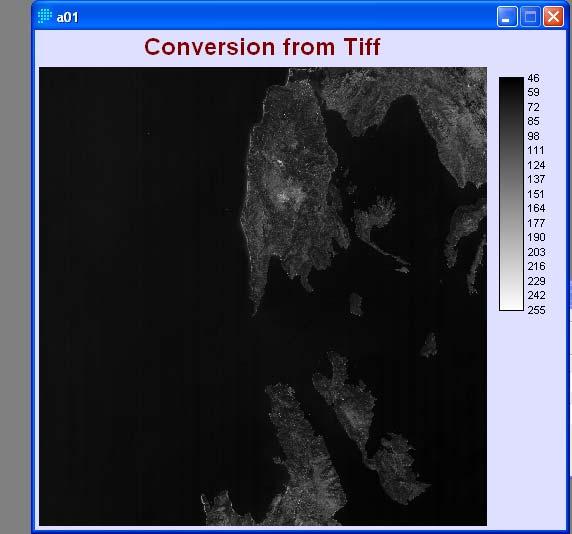Screen dimensions: 572x534
Task: Minimize the a01 window
Action: (x=507, y=17)
